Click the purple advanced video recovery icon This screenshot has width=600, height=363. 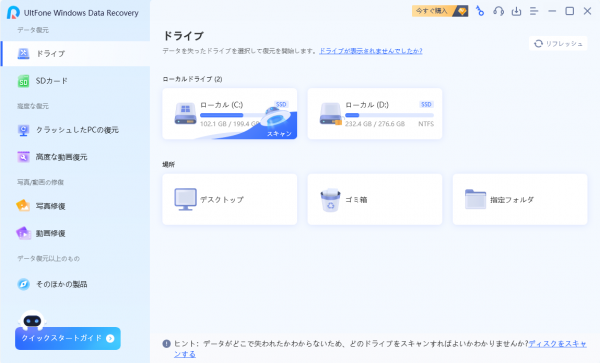(x=23, y=157)
